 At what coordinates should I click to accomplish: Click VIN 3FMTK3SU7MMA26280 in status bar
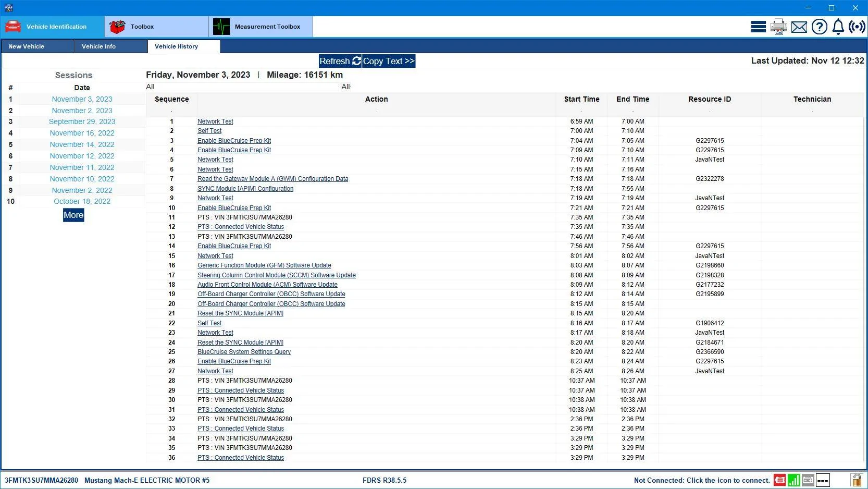click(42, 480)
